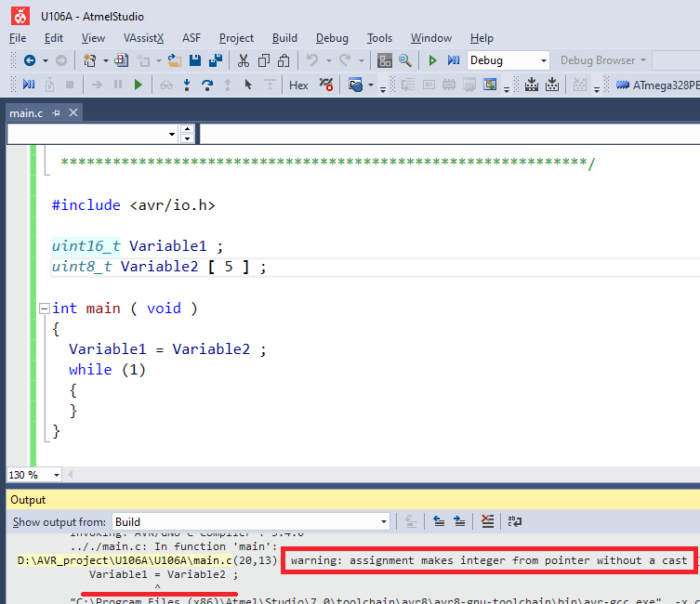This screenshot has height=604, width=700.
Task: Click the Find in Files magnifier icon
Action: [405, 61]
